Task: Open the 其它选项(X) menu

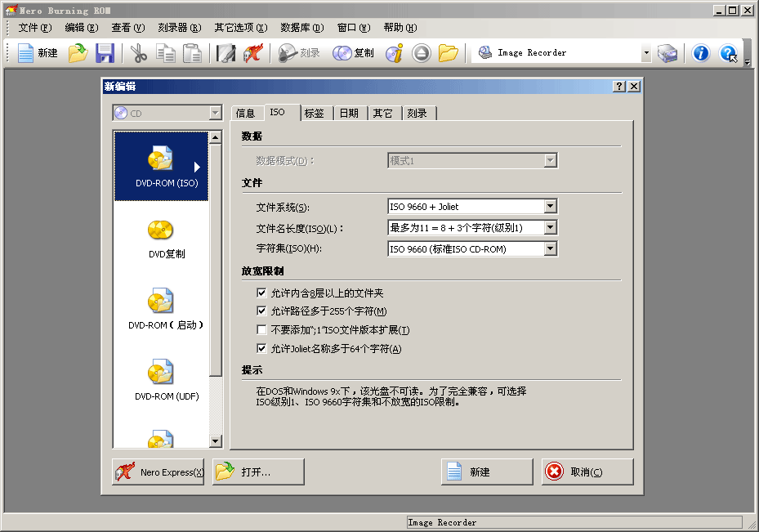Action: pyautogui.click(x=241, y=28)
